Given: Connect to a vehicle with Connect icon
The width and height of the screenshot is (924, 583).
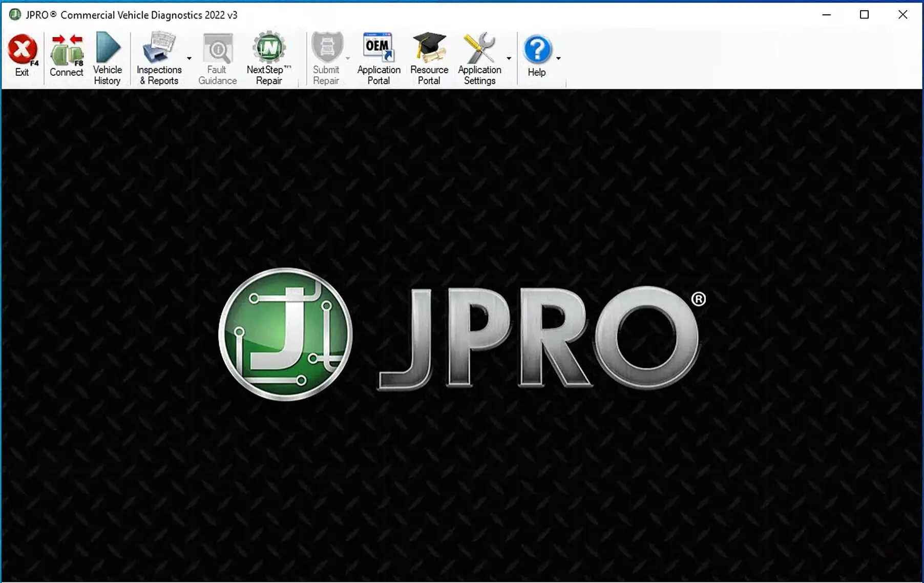Looking at the screenshot, I should 67,50.
